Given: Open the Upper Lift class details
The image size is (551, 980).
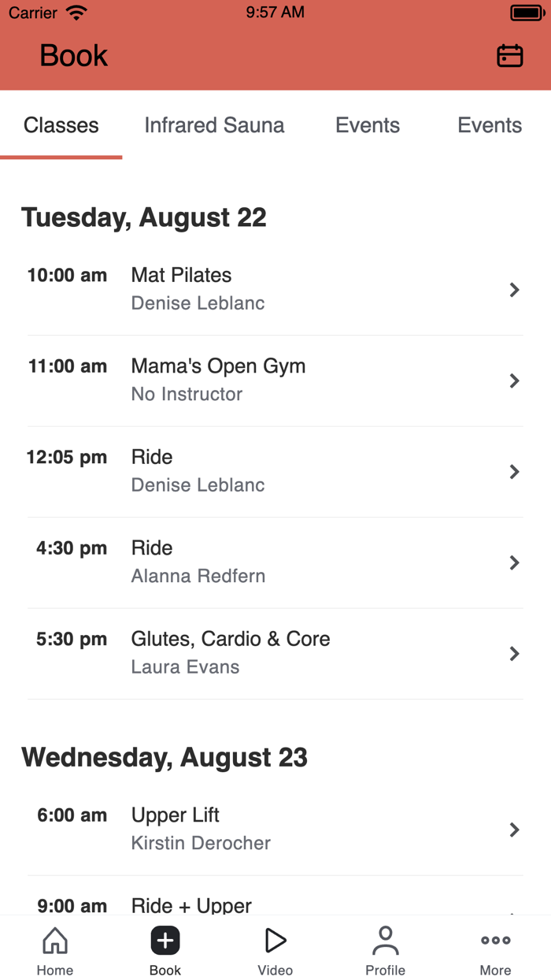Looking at the screenshot, I should 515,830.
